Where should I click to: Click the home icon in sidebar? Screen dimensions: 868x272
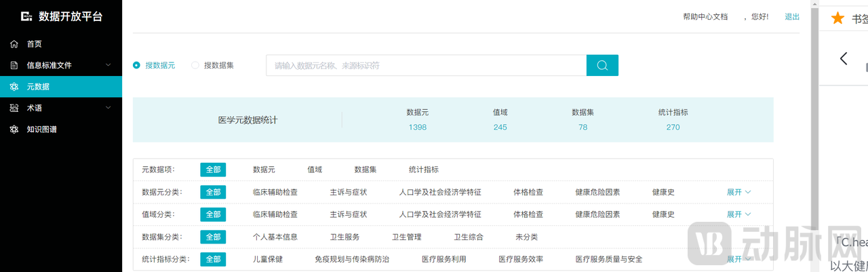coord(14,44)
